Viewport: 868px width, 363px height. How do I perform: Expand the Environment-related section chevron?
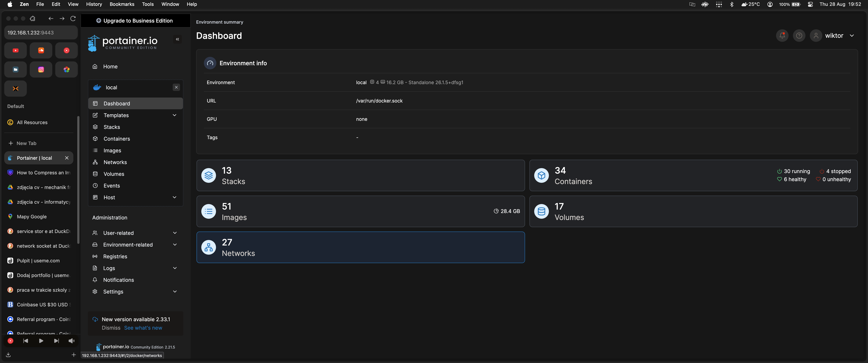point(175,245)
